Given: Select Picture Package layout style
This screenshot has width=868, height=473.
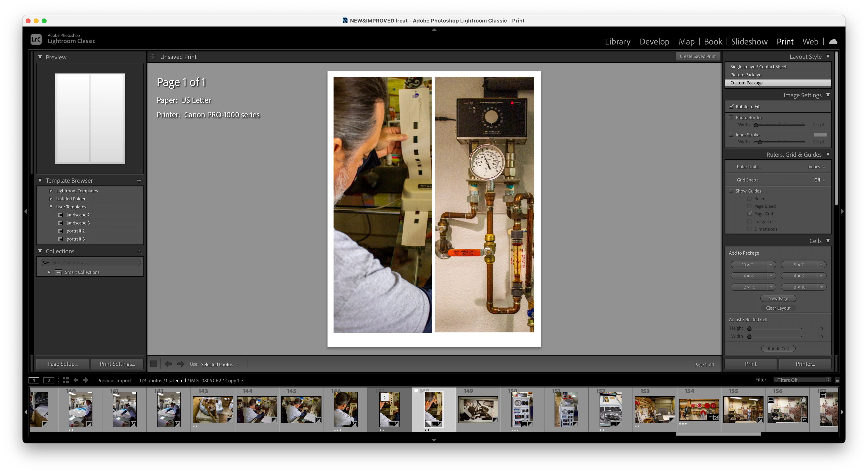Looking at the screenshot, I should [x=746, y=75].
